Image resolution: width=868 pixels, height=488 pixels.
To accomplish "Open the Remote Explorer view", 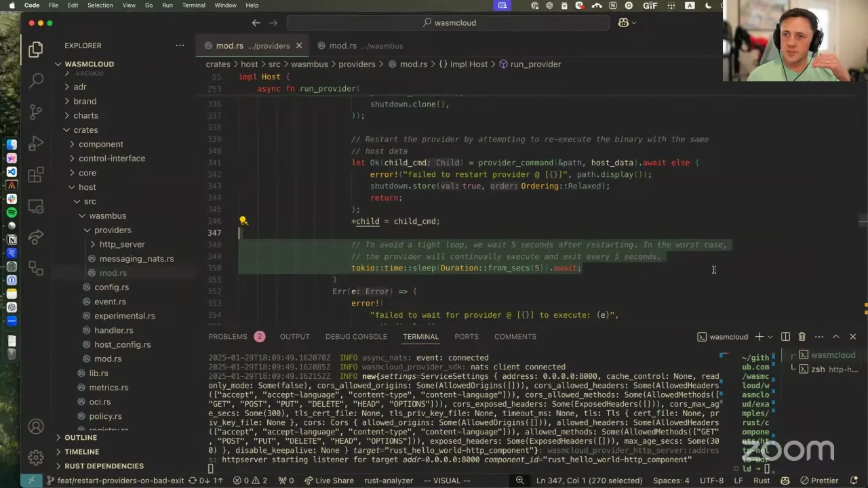I will click(36, 206).
